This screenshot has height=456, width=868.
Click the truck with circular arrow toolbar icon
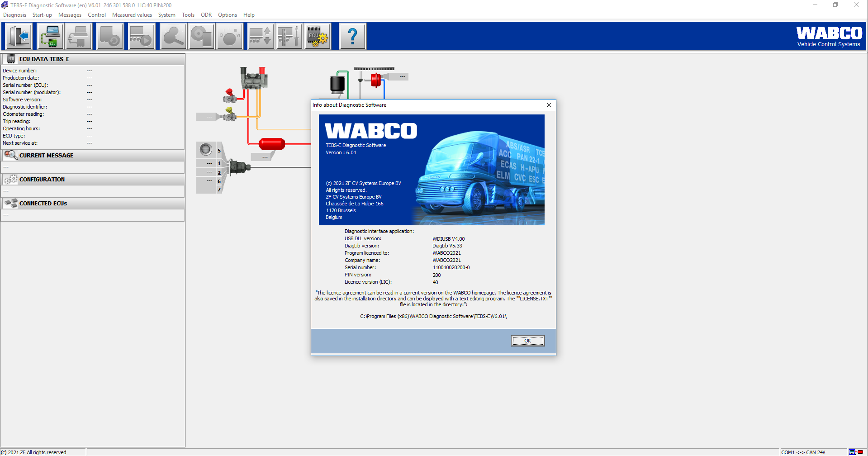point(110,36)
